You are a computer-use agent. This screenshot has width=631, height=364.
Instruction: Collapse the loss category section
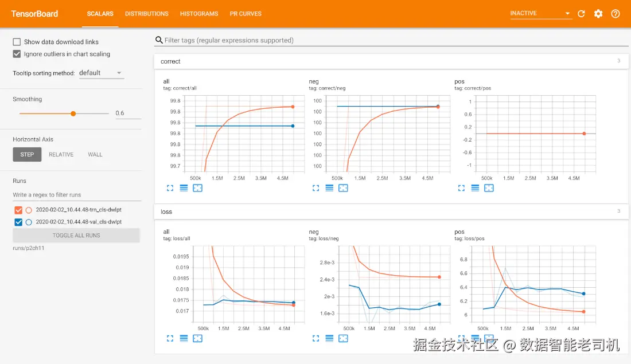(391, 212)
